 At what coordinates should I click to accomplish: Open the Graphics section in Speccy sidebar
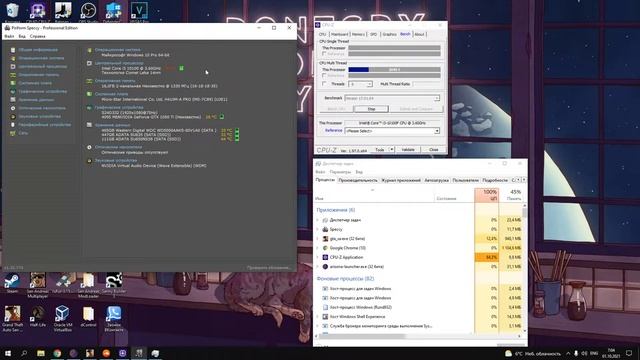[42, 91]
